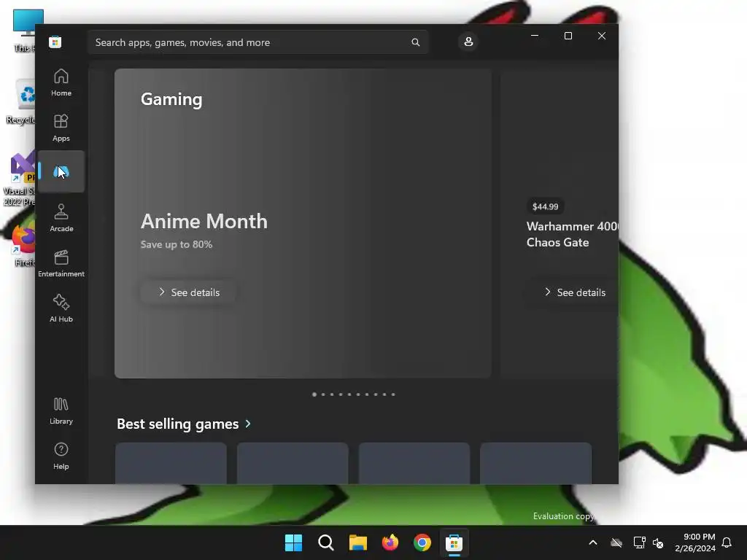Open the Apps section in sidebar
747x560 pixels.
point(61,128)
